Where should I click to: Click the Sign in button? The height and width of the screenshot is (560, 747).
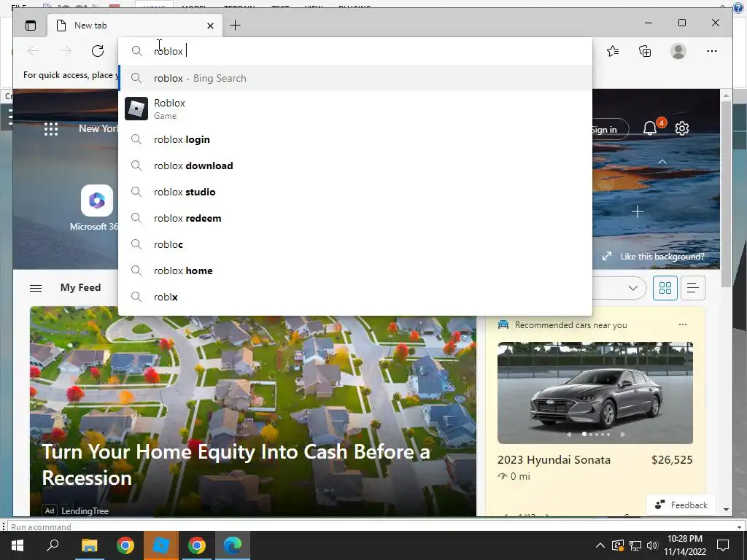coord(610,129)
